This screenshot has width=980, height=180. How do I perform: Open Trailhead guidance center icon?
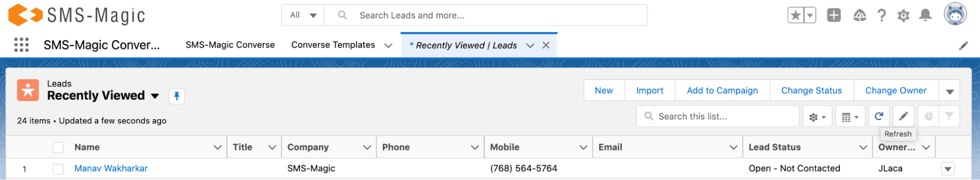tap(859, 16)
